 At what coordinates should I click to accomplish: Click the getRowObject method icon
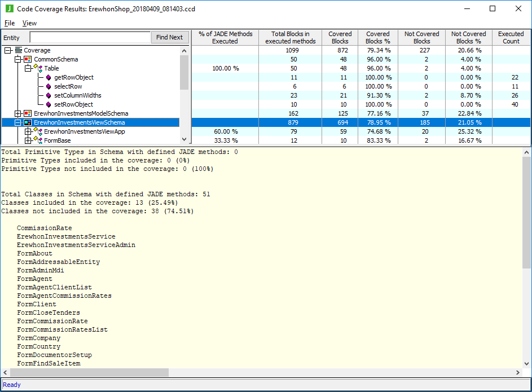click(49, 77)
